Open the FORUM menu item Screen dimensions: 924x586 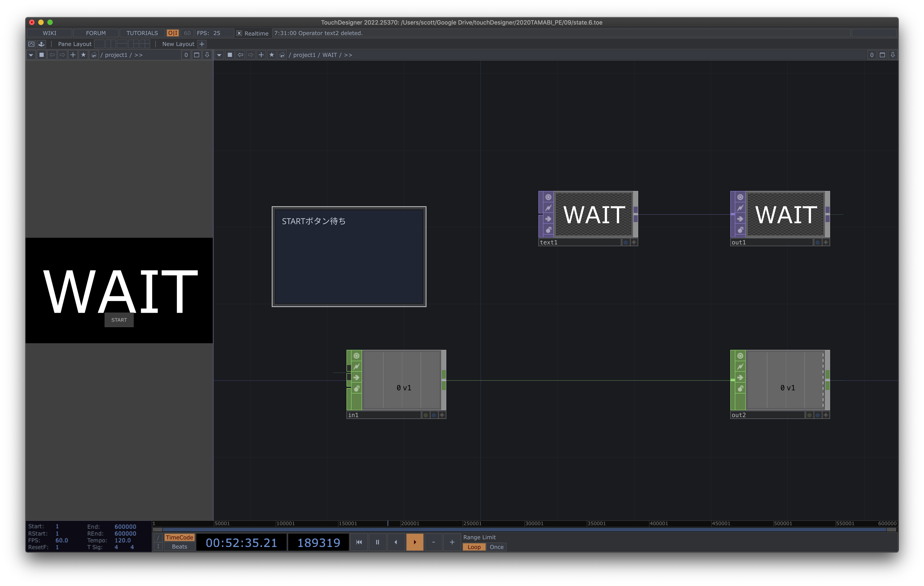[95, 33]
